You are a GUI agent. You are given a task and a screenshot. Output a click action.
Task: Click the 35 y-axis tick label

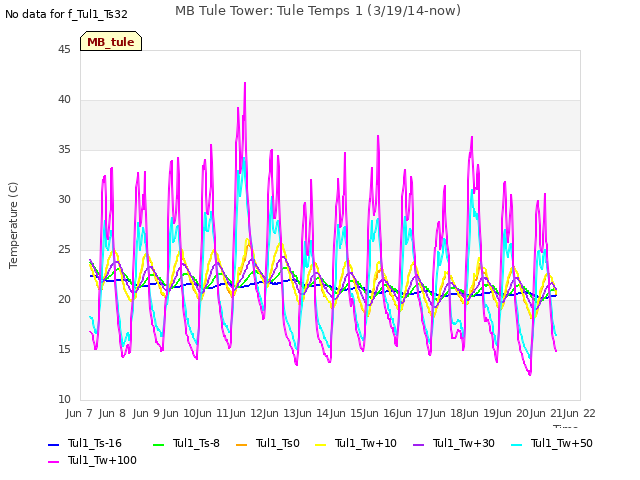tap(64, 150)
